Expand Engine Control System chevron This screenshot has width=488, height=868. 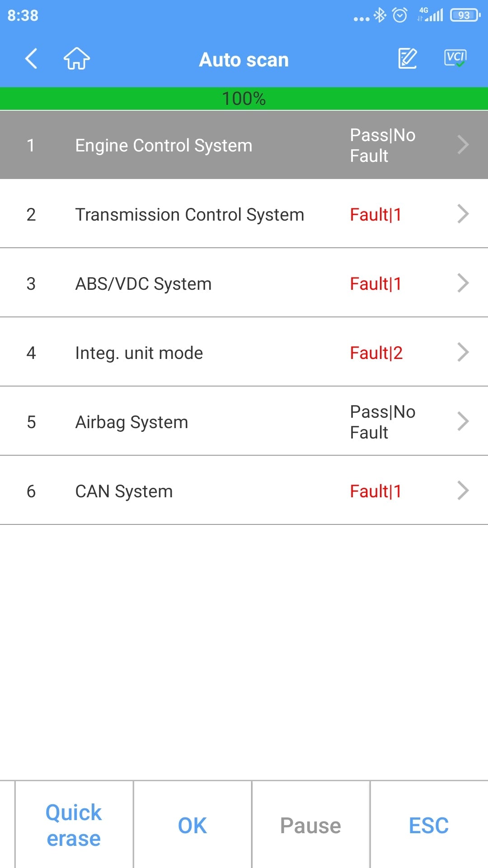tap(463, 145)
